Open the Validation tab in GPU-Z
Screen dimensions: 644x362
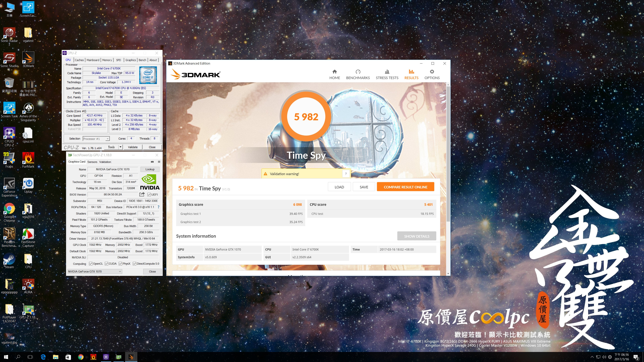point(105,162)
